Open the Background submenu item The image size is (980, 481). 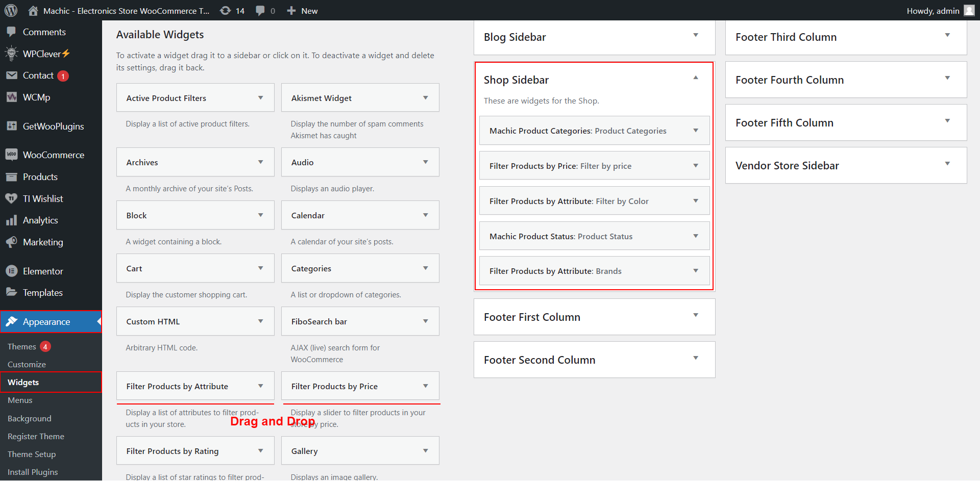click(x=29, y=419)
